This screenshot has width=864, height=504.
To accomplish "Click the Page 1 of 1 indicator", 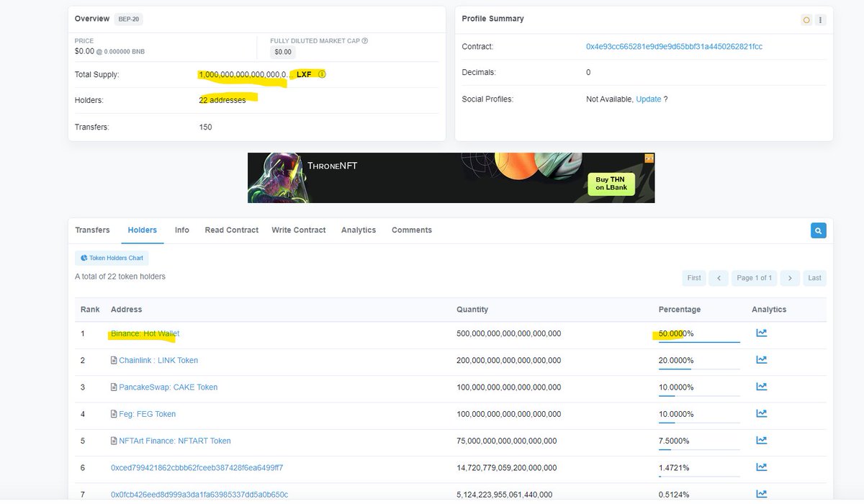I will 754,278.
